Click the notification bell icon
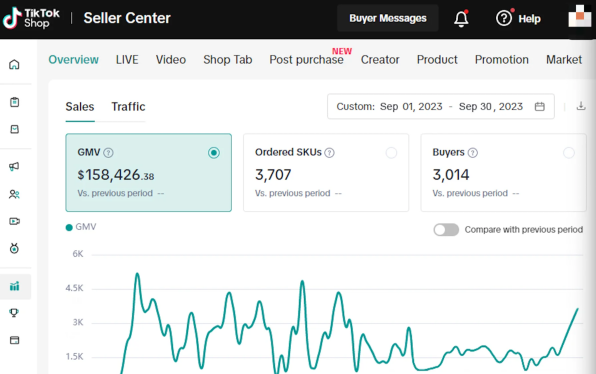 click(461, 18)
